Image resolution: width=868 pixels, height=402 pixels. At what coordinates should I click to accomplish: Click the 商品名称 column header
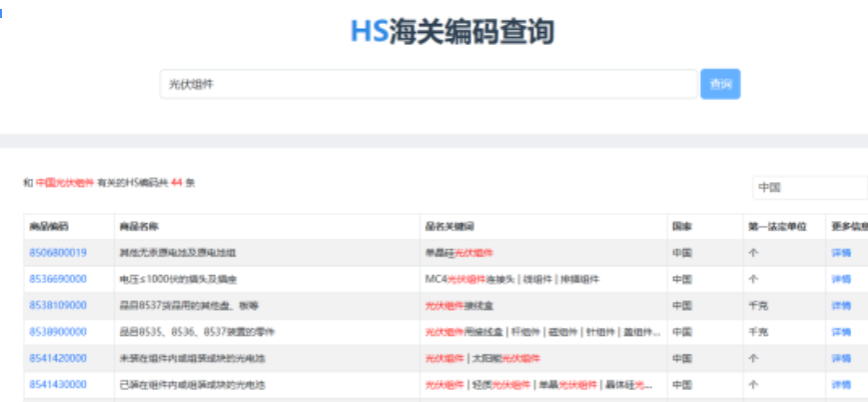click(139, 227)
